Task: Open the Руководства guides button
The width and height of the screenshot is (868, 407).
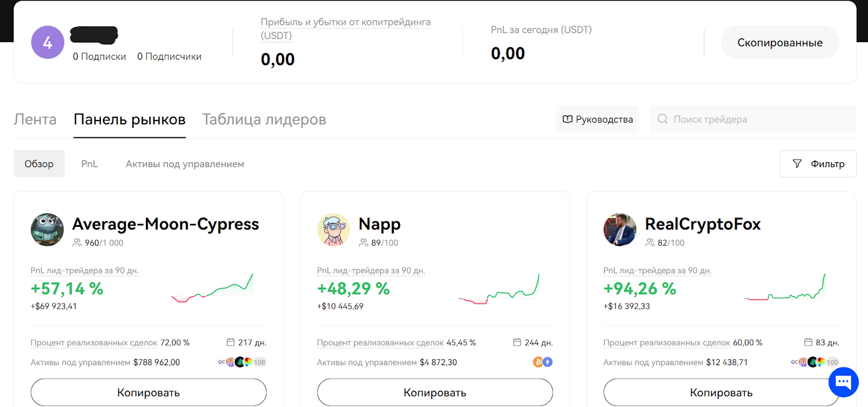Action: pyautogui.click(x=597, y=119)
